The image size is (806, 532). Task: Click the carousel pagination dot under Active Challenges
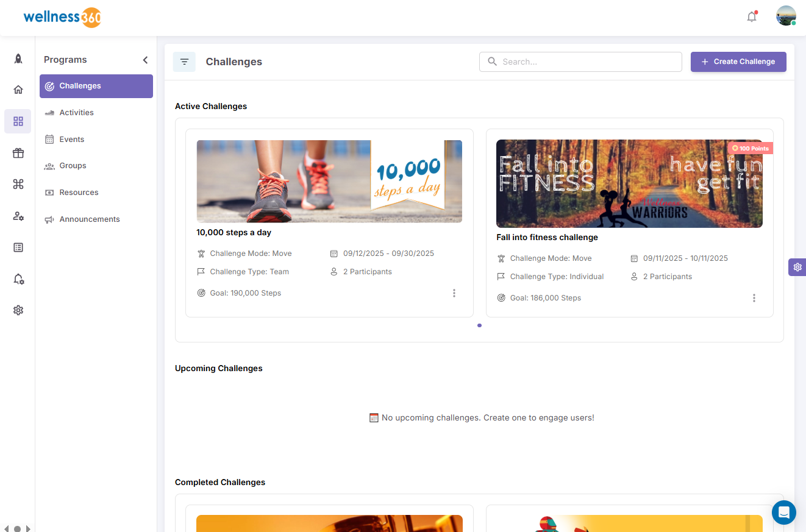(x=479, y=325)
